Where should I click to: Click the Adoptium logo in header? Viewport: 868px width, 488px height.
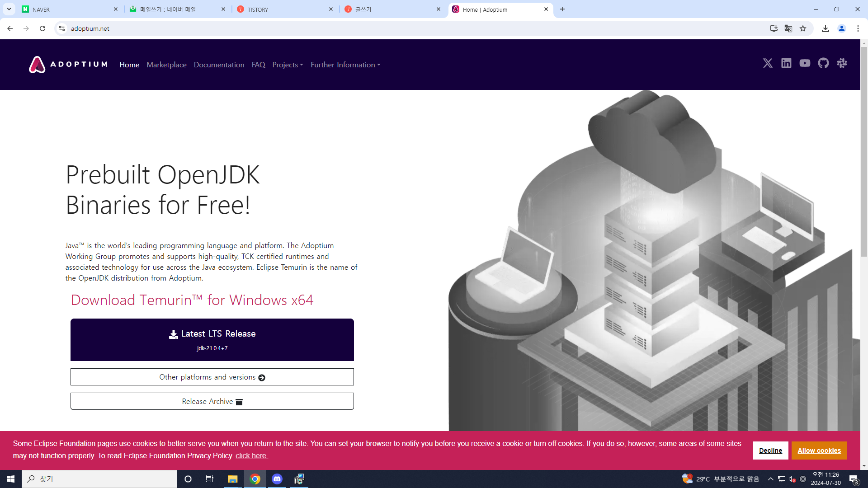68,65
